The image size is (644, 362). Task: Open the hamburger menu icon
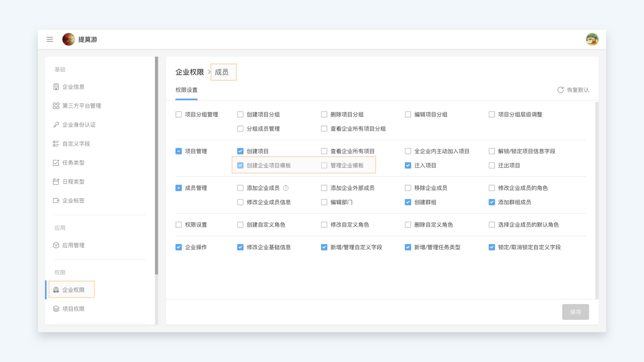[x=50, y=39]
